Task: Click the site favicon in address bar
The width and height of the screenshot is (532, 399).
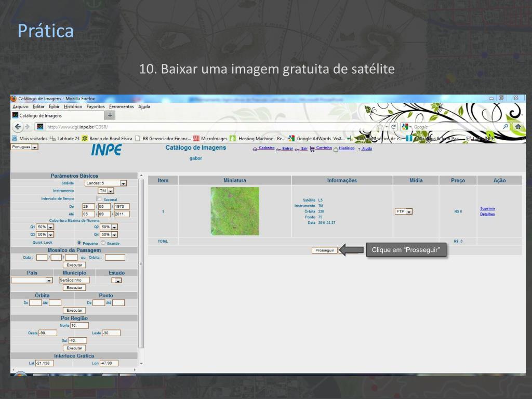Action: click(x=40, y=127)
